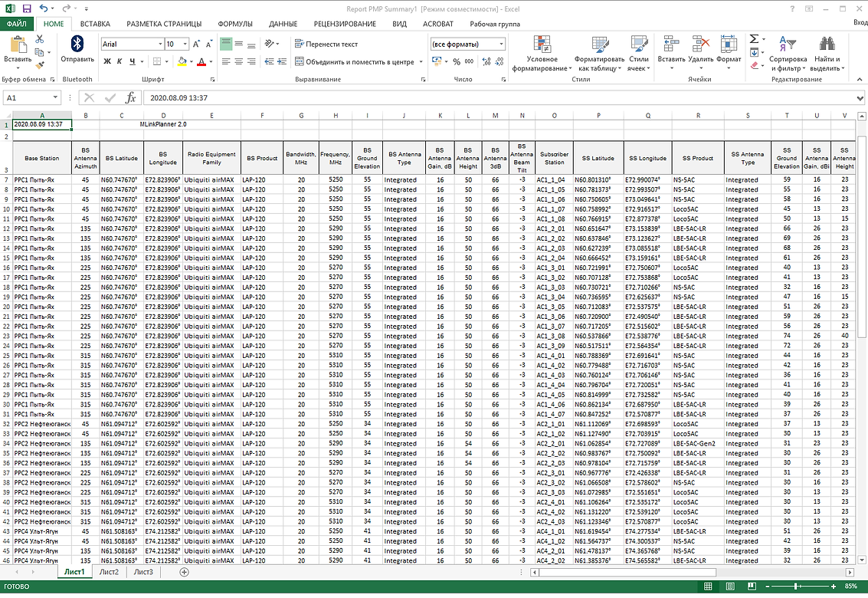
Task: Click the AutoSum sigma icon
Action: coord(754,39)
